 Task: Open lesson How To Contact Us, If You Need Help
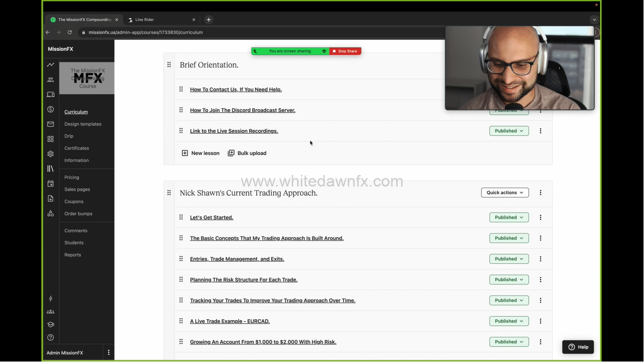pos(236,90)
